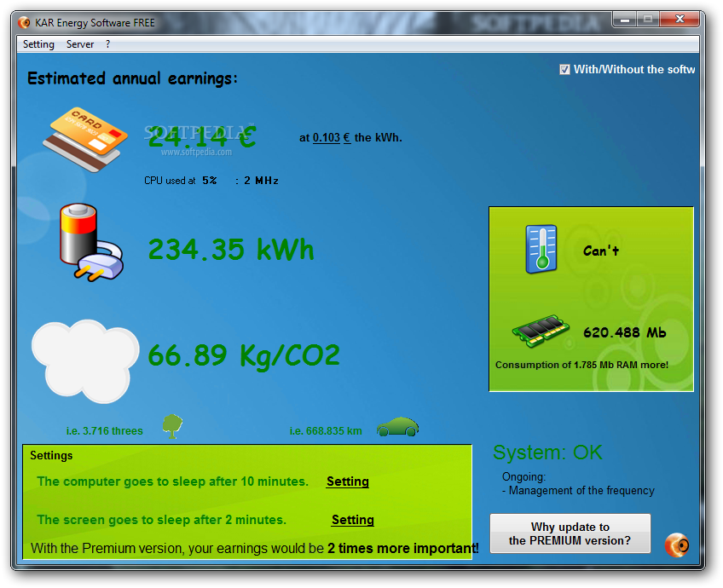The width and height of the screenshot is (723, 588).
Task: Toggle the With/Without the software checkbox
Action: [x=564, y=70]
